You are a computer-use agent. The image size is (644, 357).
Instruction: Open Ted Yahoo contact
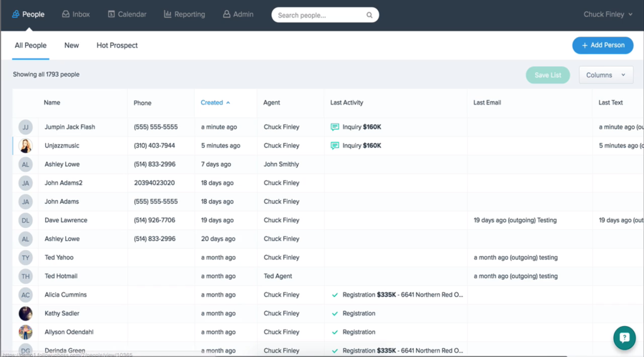[58, 258]
